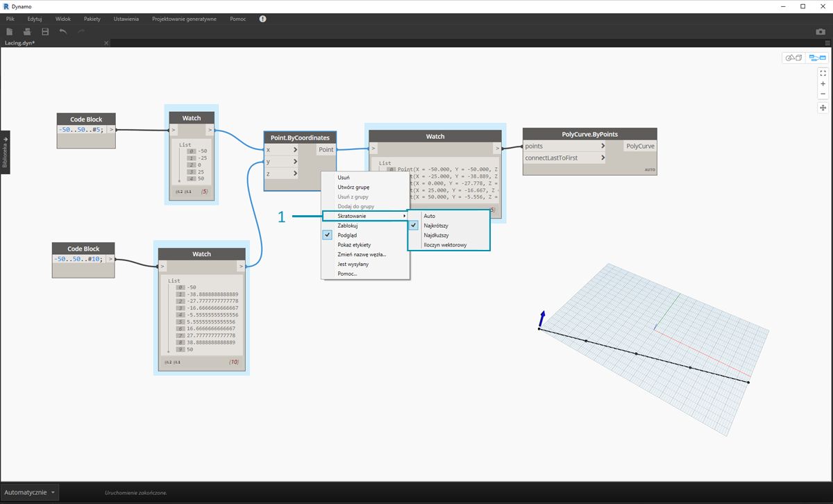Image resolution: width=833 pixels, height=504 pixels.
Task: Click the "Uruchomienie zakończone." status message
Action: point(136,492)
